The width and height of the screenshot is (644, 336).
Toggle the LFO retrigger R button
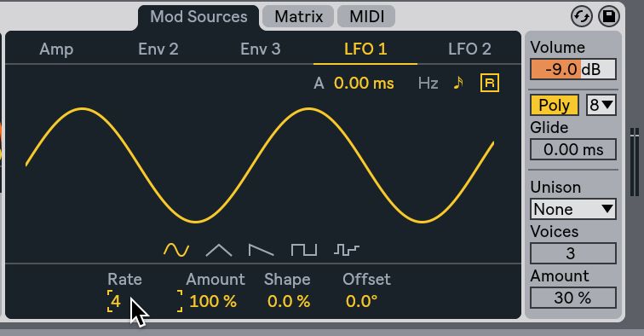click(x=490, y=83)
